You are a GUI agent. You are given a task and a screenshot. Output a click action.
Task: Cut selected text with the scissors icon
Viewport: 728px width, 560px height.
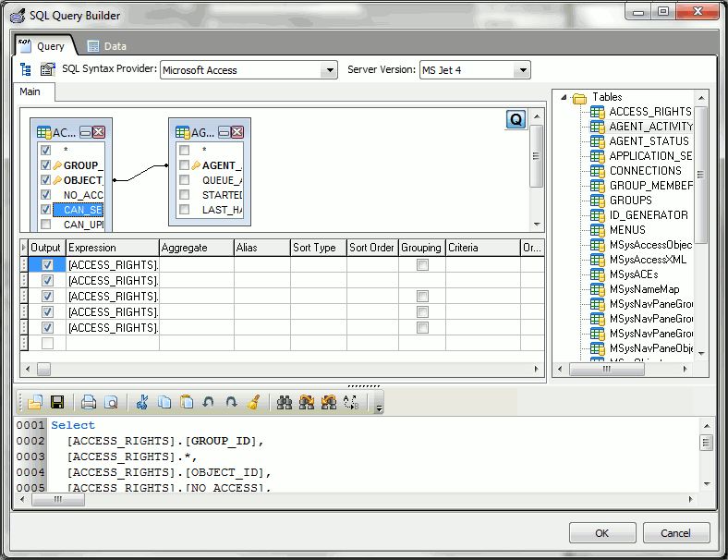[142, 402]
